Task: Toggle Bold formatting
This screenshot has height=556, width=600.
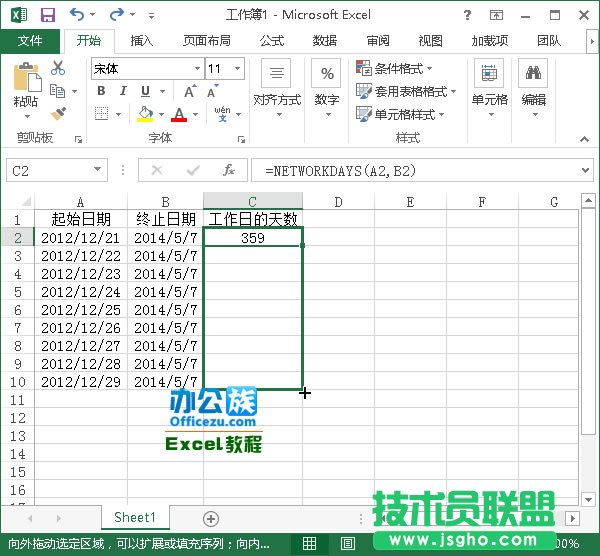Action: pos(101,91)
